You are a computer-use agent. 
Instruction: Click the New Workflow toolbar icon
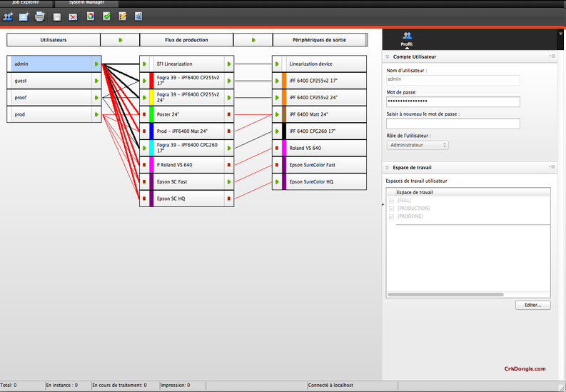[x=24, y=16]
